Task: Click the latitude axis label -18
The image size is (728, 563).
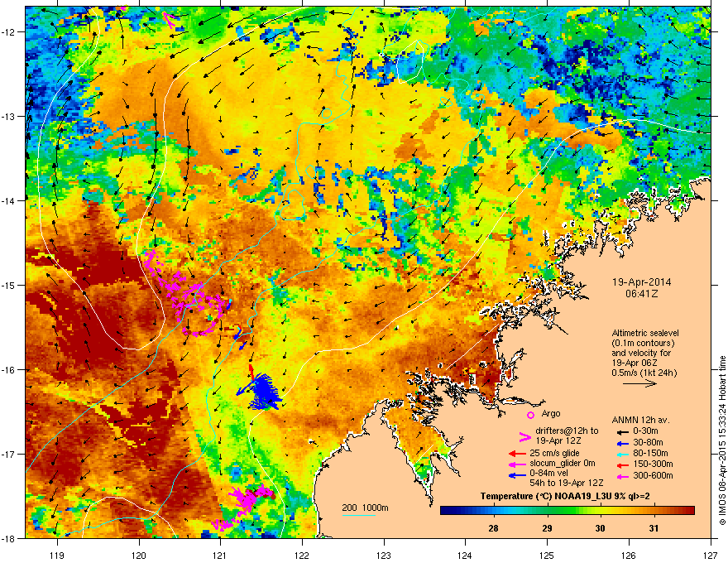Action: [x=9, y=538]
